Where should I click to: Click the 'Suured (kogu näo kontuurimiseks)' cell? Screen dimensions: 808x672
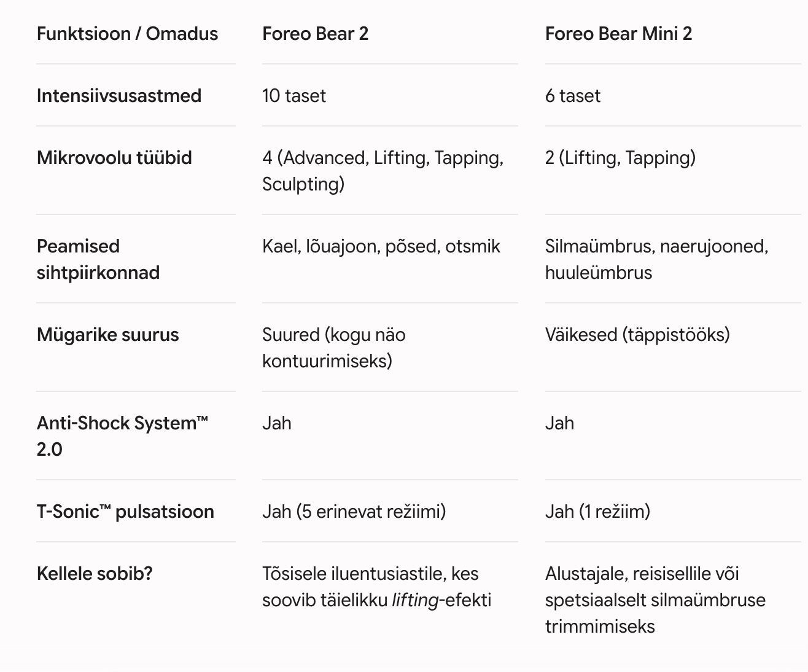click(334, 348)
